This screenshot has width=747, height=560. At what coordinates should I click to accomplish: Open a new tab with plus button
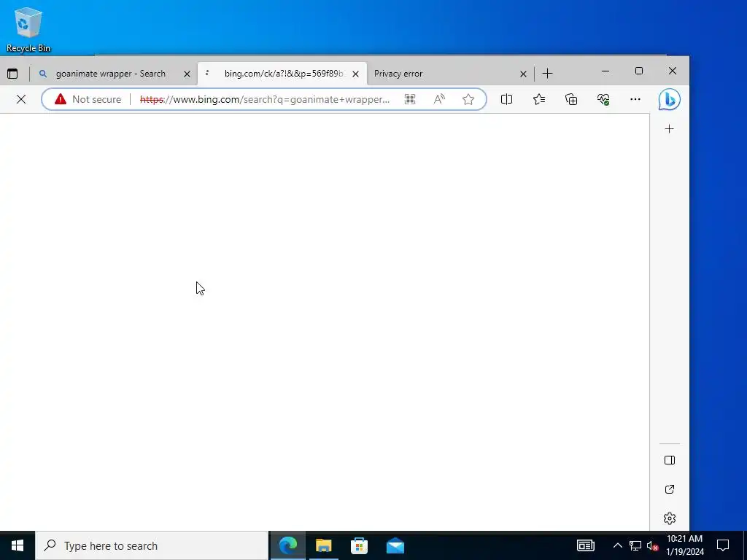547,74
